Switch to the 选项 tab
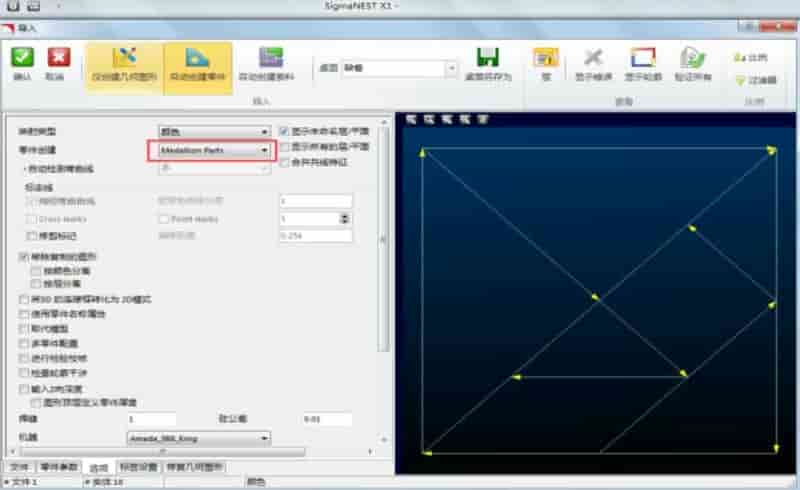The height and width of the screenshot is (490, 800). click(x=99, y=467)
